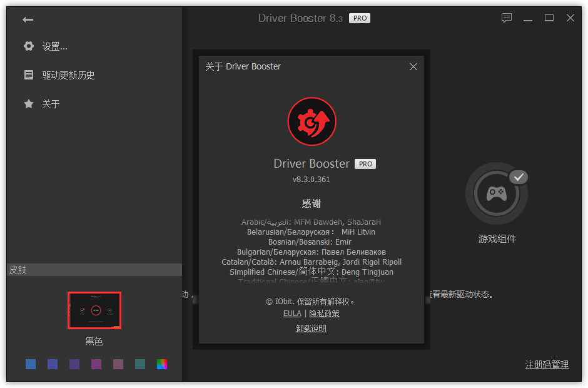The height and width of the screenshot is (388, 588).
Task: Choose the magenta-purple skin swatch
Action: (x=96, y=364)
